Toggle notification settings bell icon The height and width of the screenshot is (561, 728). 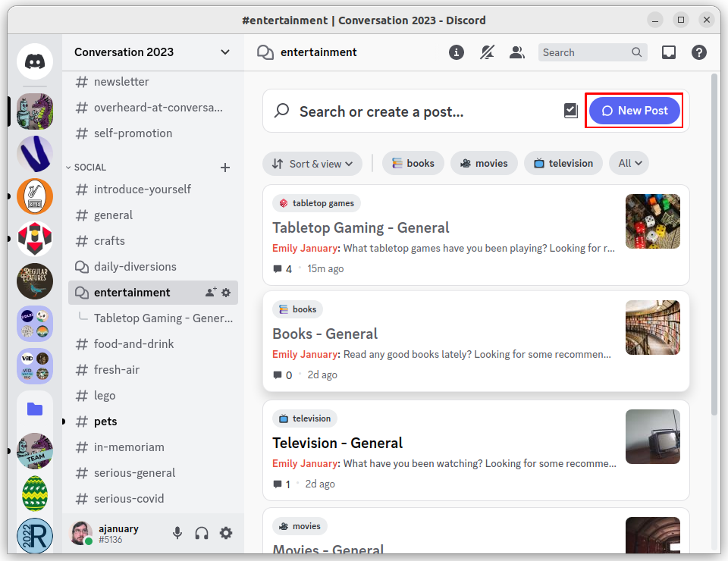[x=487, y=52]
